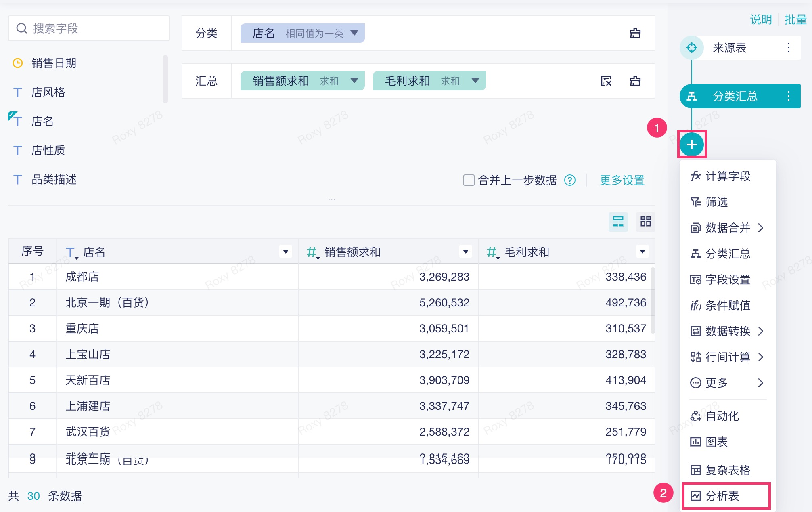Image resolution: width=812 pixels, height=512 pixels.
Task: Toggle the 店名 field selection
Action: [x=42, y=121]
